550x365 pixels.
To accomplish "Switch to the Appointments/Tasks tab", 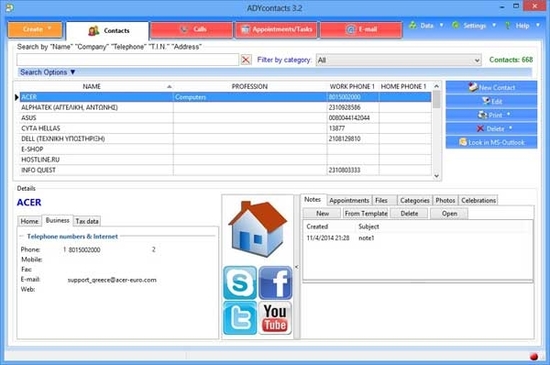I will click(x=276, y=29).
